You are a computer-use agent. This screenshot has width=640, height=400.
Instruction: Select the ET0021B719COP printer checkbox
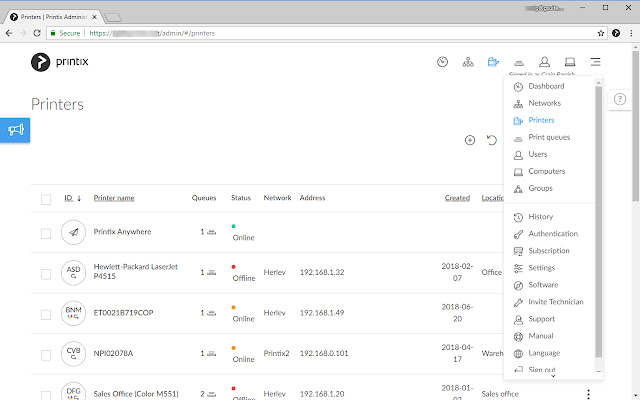tap(46, 312)
